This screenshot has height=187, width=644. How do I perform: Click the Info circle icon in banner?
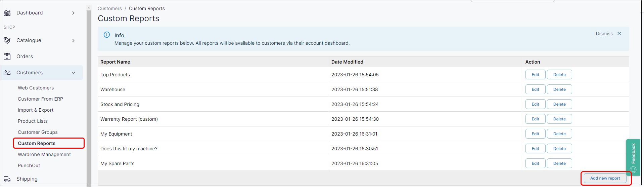[107, 35]
